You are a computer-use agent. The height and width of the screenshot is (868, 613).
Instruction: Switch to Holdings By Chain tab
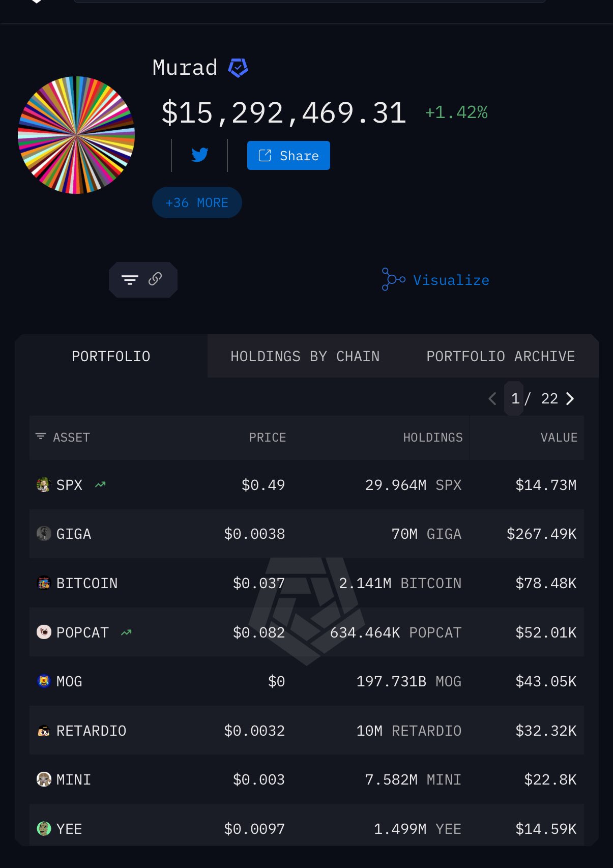(x=305, y=356)
